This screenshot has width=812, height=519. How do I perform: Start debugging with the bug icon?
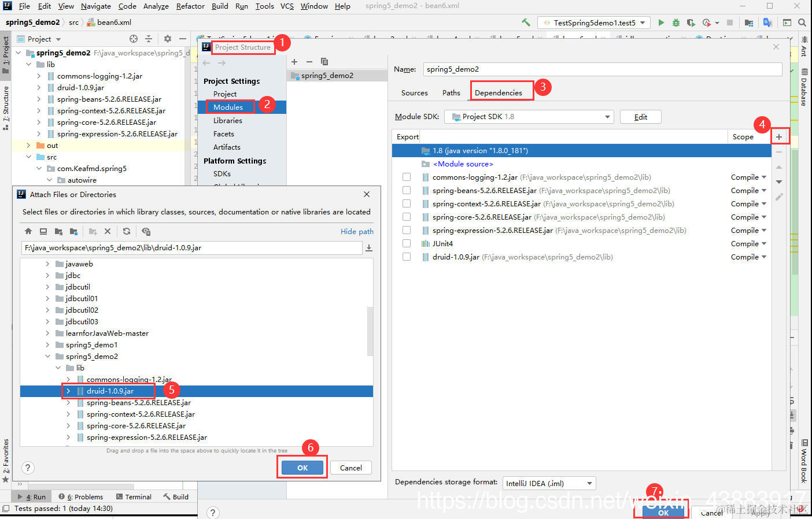tap(676, 23)
